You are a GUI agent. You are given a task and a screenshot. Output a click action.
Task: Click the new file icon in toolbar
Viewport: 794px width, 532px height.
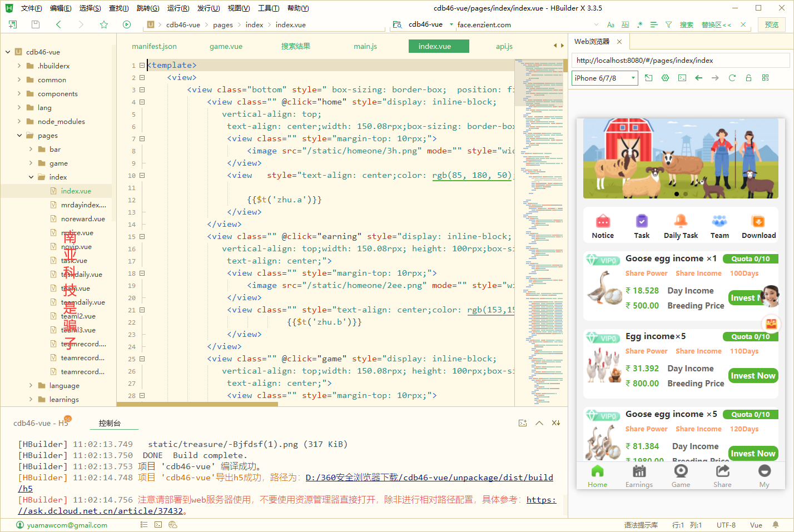(13, 24)
